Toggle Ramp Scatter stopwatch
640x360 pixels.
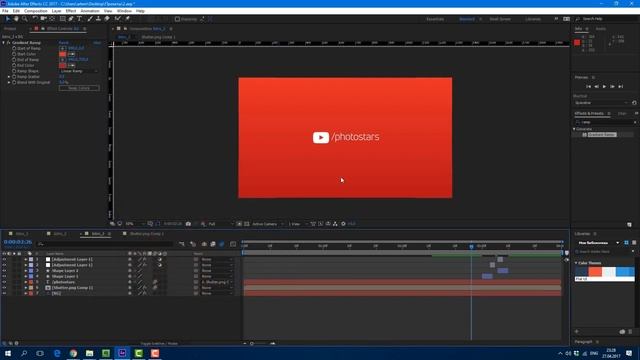[x=14, y=77]
